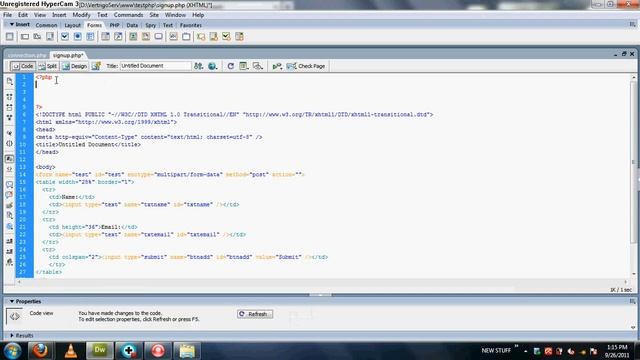Insert a Form from the Forms toolbar
640x360 pixels.
click(9, 37)
